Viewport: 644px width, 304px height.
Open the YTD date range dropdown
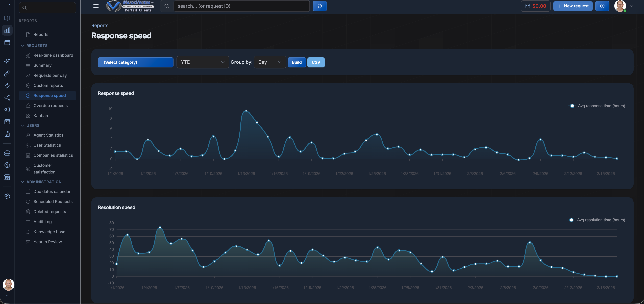click(203, 62)
